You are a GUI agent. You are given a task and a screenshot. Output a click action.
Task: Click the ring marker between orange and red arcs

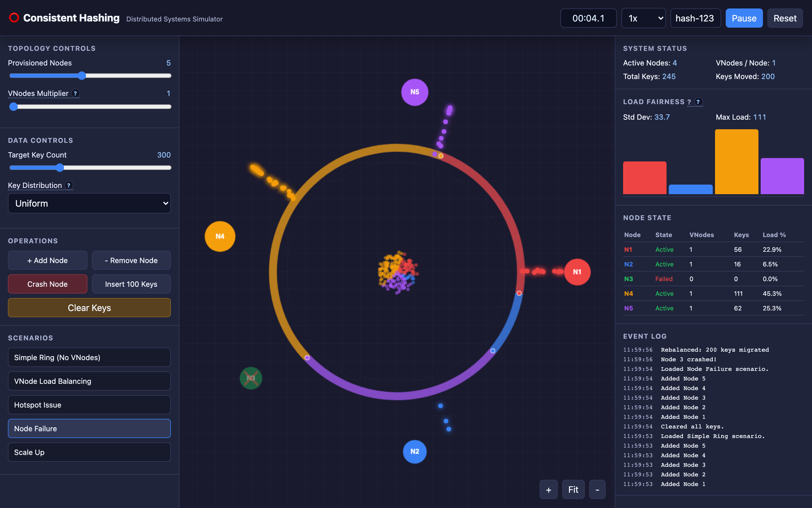tap(441, 156)
